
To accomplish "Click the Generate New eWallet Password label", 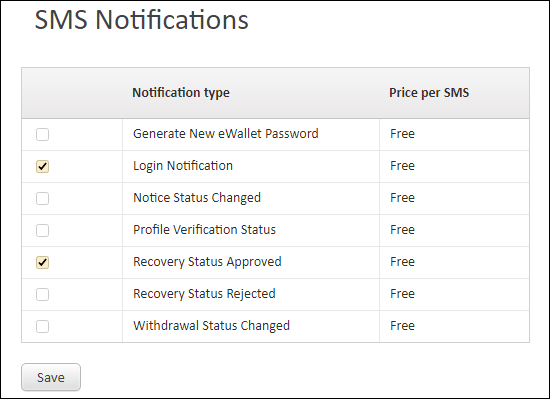I will pyautogui.click(x=226, y=134).
